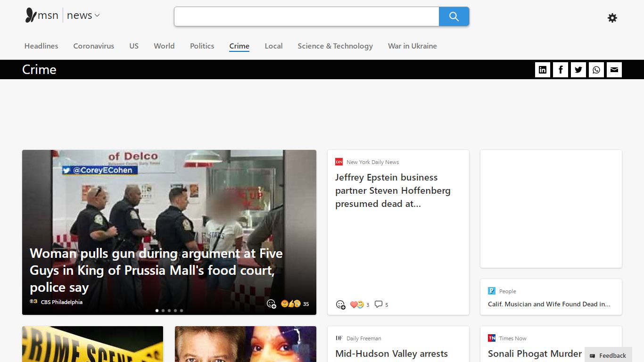Select last carousel slide dot

182,311
